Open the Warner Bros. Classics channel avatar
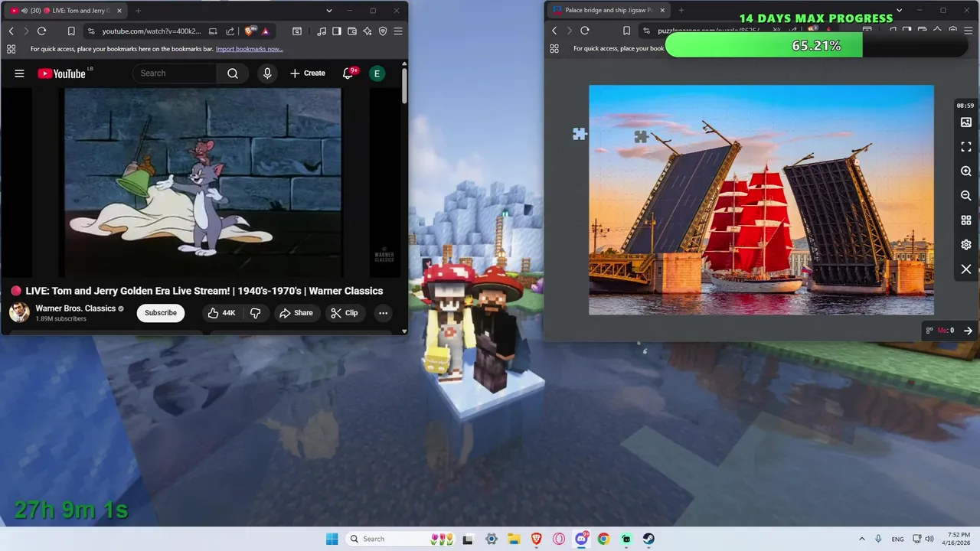Screen dimensions: 980x551 click(x=19, y=312)
